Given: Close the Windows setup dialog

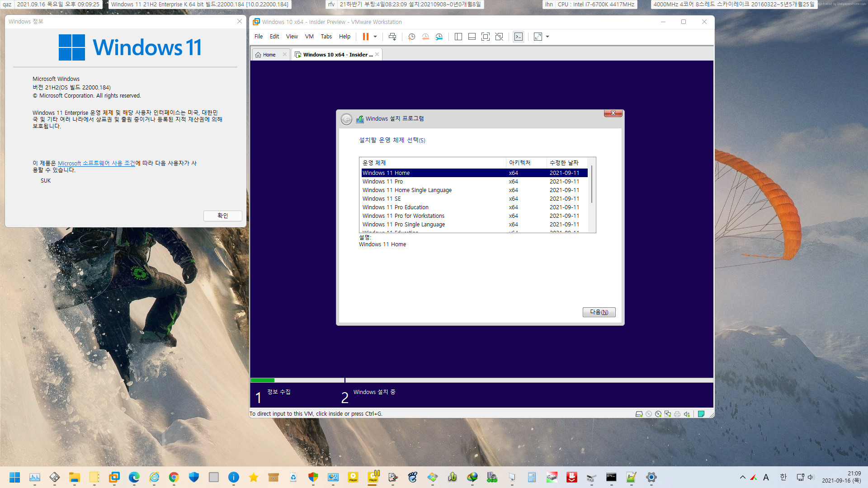Looking at the screenshot, I should click(613, 113).
